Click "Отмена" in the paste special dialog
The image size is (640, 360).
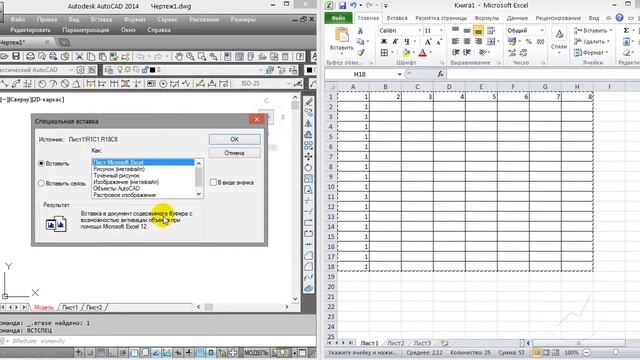(234, 153)
